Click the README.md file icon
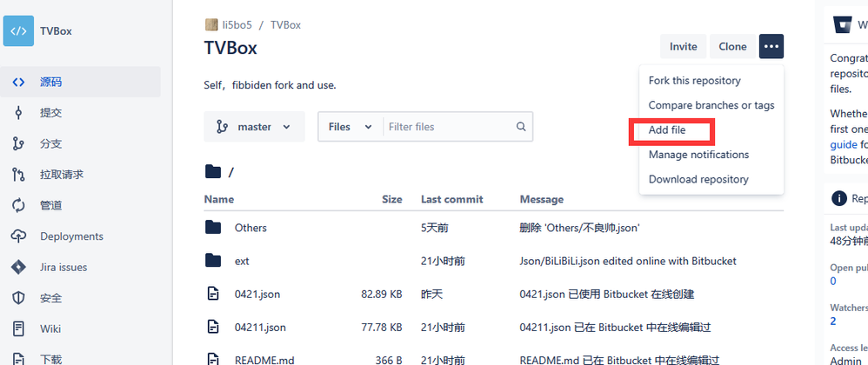The image size is (868, 365). point(212,360)
